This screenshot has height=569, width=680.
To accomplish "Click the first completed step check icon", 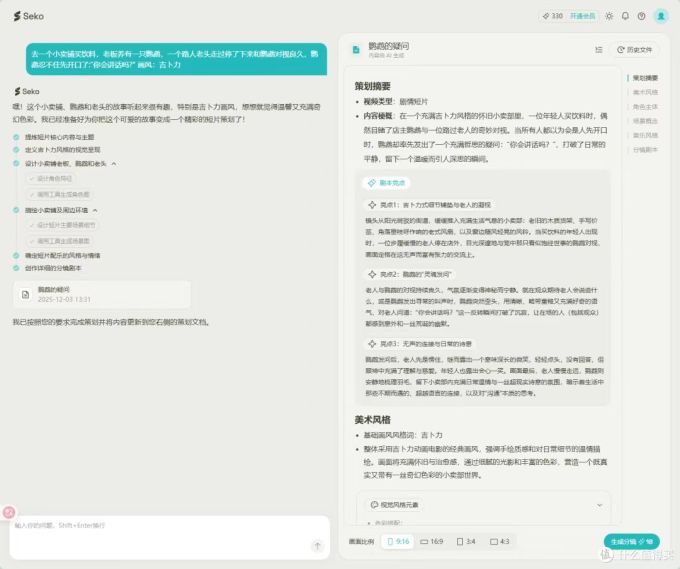I will click(16, 137).
